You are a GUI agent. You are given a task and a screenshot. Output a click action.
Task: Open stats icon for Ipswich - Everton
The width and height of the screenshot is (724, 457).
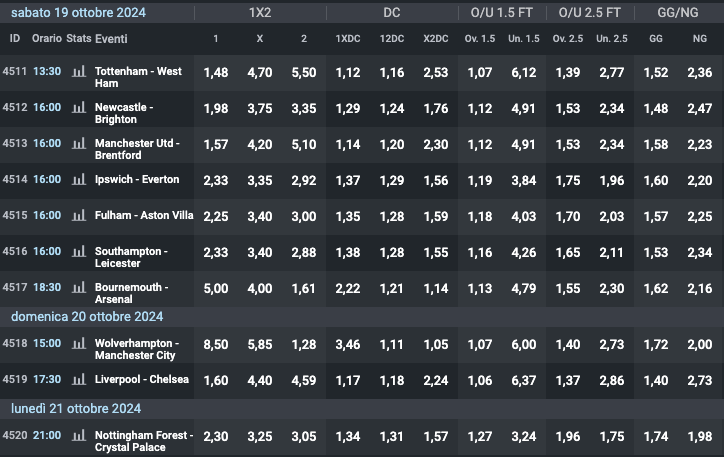(79, 179)
